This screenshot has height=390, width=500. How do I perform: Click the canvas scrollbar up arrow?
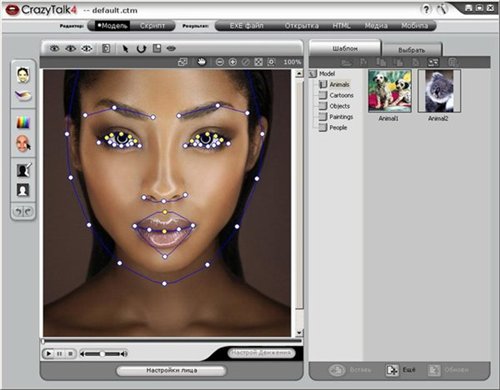(299, 73)
